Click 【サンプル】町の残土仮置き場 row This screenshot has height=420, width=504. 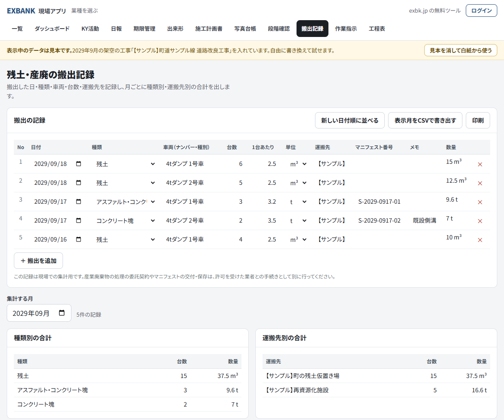[x=376, y=376]
